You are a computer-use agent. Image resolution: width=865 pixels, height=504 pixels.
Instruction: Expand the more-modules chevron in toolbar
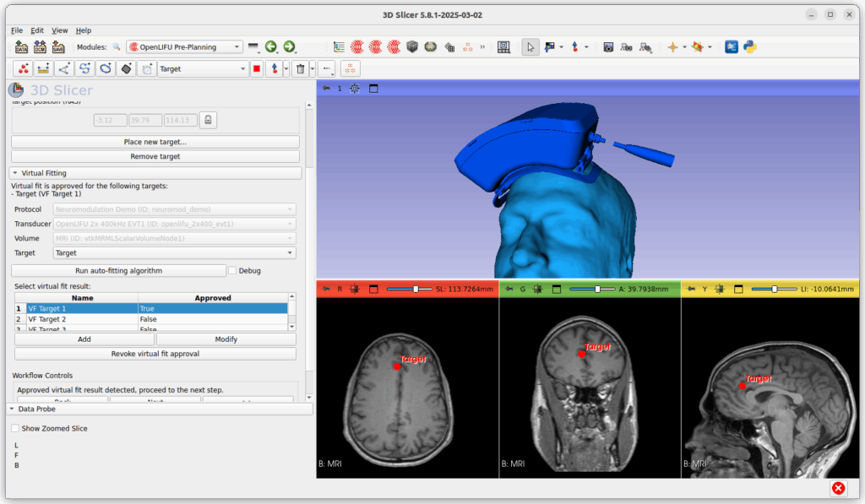coord(482,47)
